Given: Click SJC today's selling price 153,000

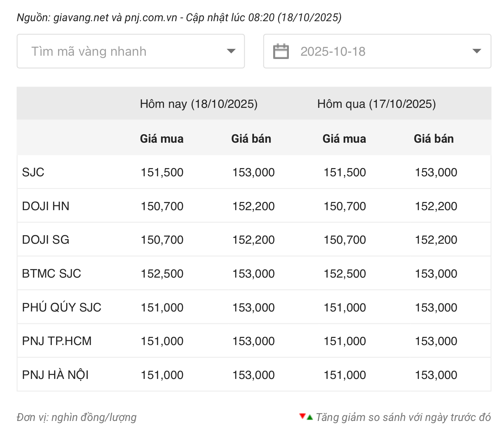Looking at the screenshot, I should pyautogui.click(x=253, y=172).
